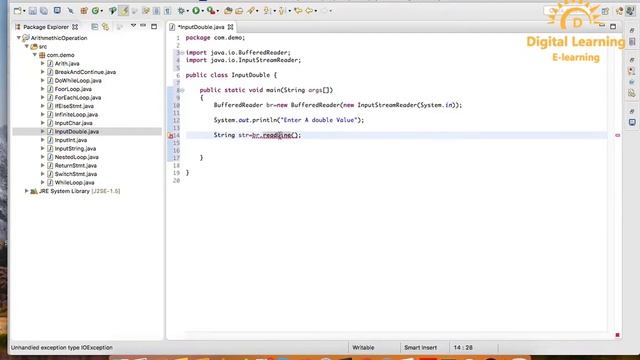Click the red error mark in overview ruler
The image size is (640, 360).
(617, 135)
